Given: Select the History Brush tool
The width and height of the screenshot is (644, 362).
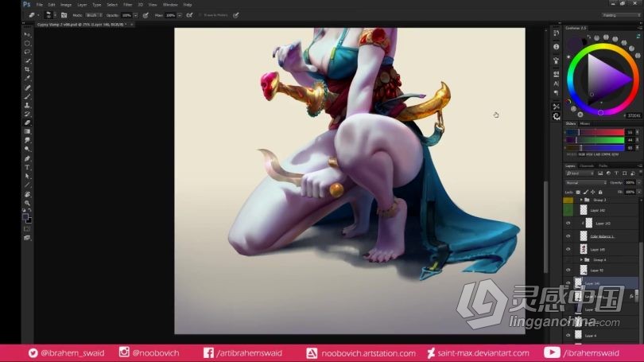Looking at the screenshot, I should tap(27, 114).
